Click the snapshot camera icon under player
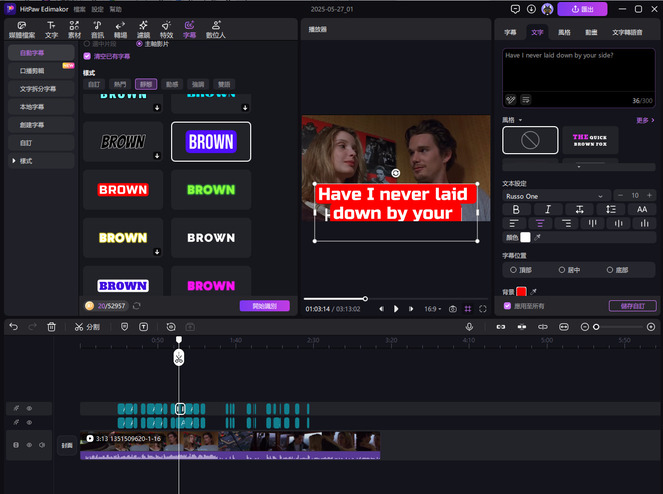The width and height of the screenshot is (663, 494). click(452, 309)
